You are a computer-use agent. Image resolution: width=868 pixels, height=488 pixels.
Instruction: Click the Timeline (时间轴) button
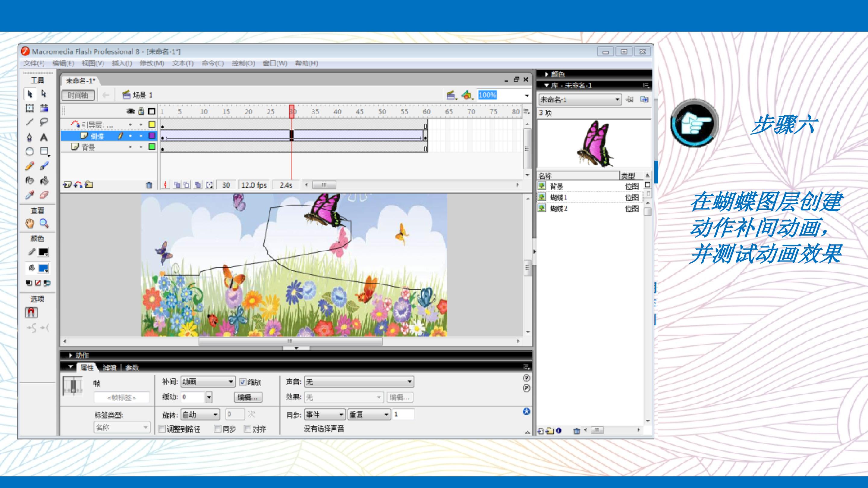[x=78, y=95]
